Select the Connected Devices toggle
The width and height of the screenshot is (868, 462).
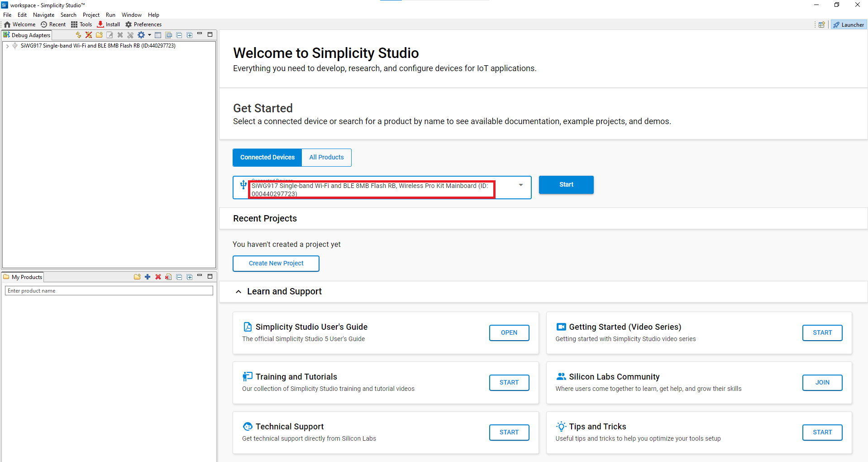(x=267, y=157)
